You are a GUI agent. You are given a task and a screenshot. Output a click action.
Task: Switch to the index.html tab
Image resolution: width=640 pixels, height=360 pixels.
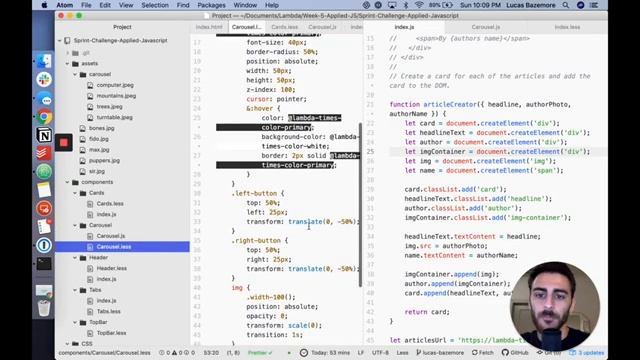(209, 27)
